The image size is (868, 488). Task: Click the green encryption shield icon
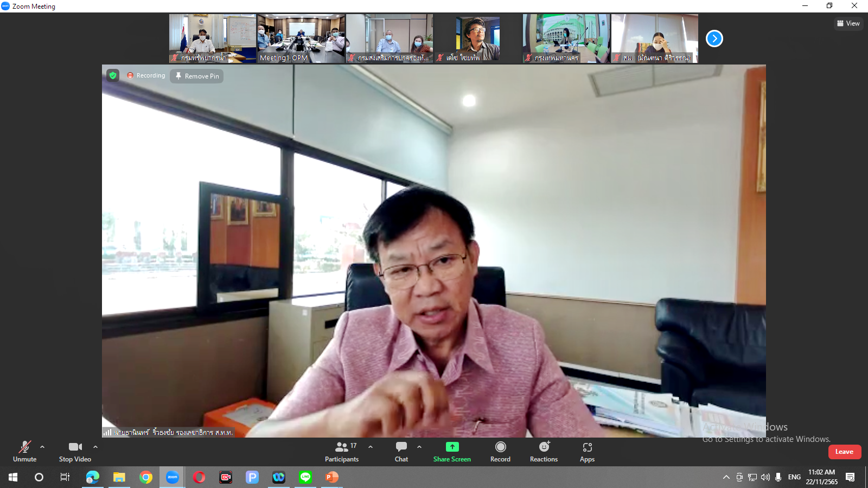click(x=113, y=75)
